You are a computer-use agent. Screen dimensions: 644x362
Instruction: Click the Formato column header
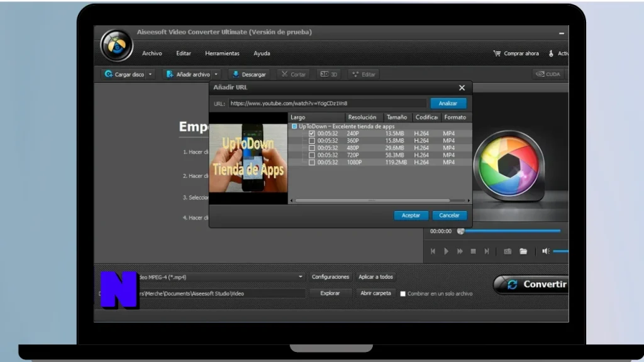pyautogui.click(x=455, y=118)
